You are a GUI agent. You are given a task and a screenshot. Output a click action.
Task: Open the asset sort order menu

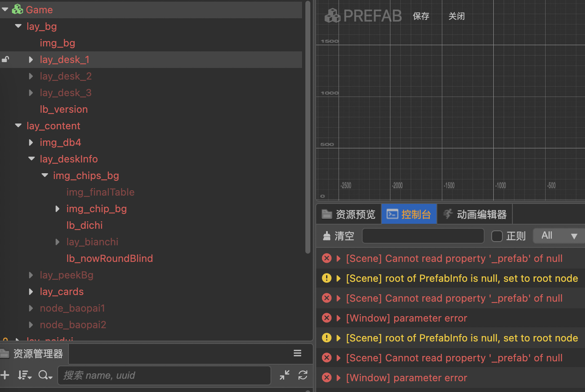coord(24,375)
